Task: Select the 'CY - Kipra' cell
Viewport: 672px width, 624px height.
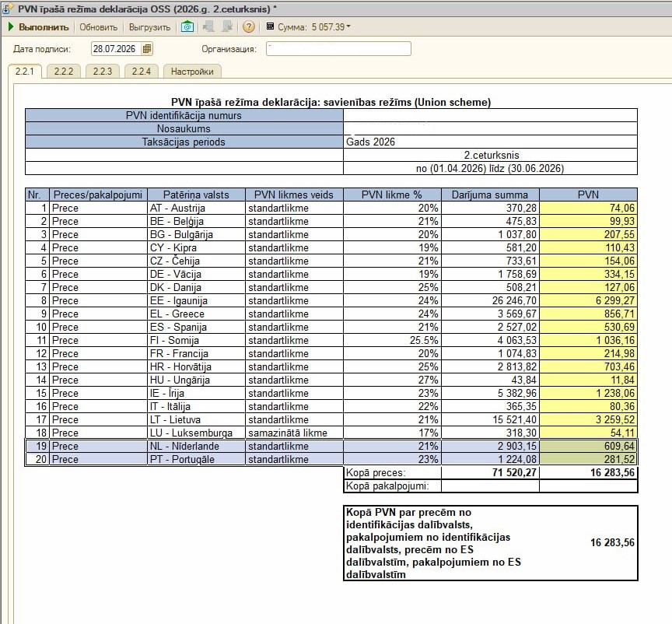Action: point(196,248)
